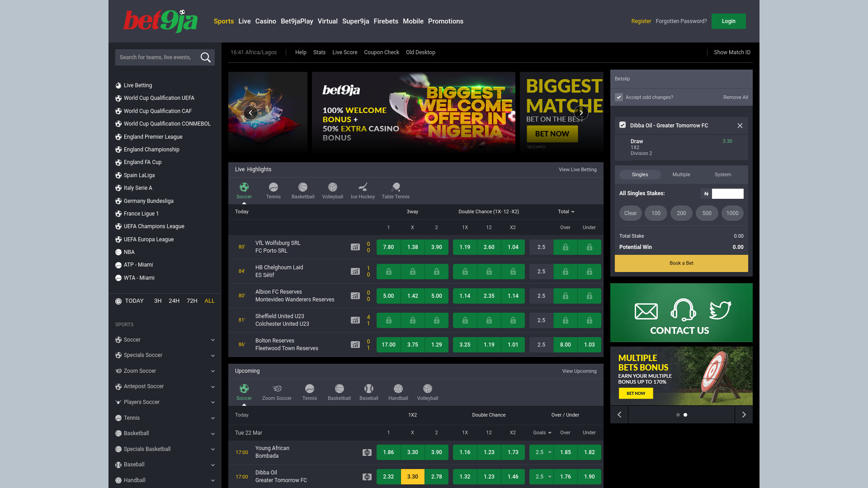The height and width of the screenshot is (488, 868).
Task: Toggle Accept odd changes checkbox
Action: tap(619, 97)
